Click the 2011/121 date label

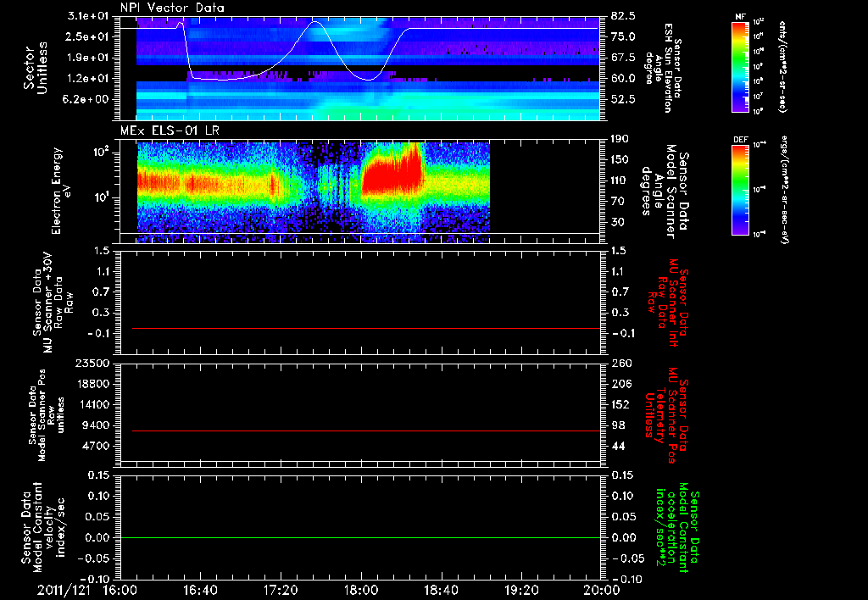pos(64,591)
